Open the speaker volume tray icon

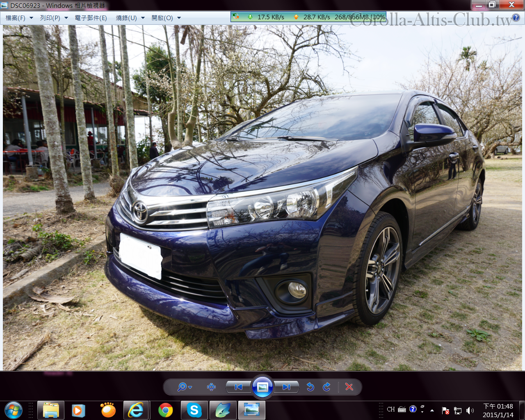pyautogui.click(x=470, y=411)
